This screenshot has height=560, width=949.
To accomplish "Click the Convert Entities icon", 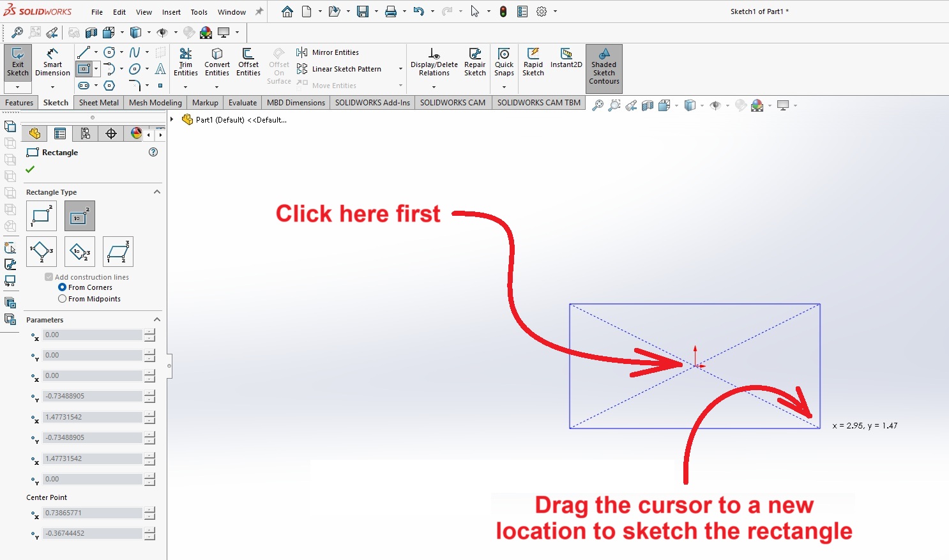I will 217,62.
